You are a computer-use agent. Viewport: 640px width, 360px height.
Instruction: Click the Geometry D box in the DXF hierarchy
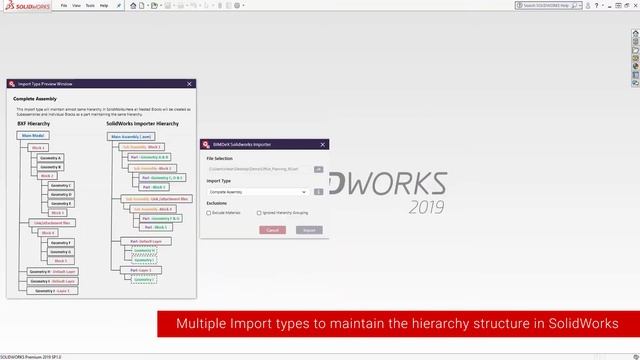[61, 195]
